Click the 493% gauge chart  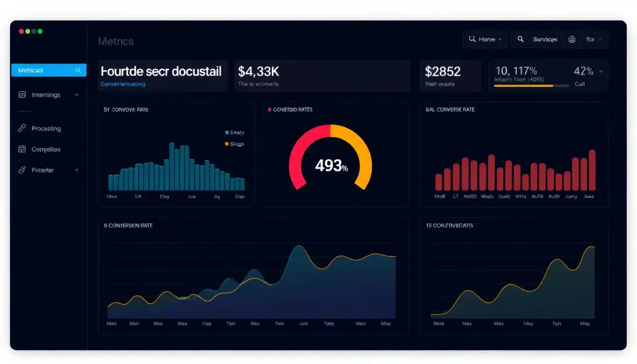click(332, 165)
